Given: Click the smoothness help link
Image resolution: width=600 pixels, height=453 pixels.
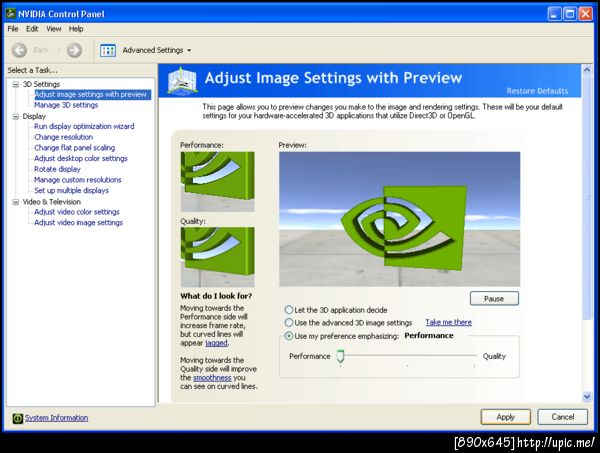Looking at the screenshot, I should tap(212, 378).
